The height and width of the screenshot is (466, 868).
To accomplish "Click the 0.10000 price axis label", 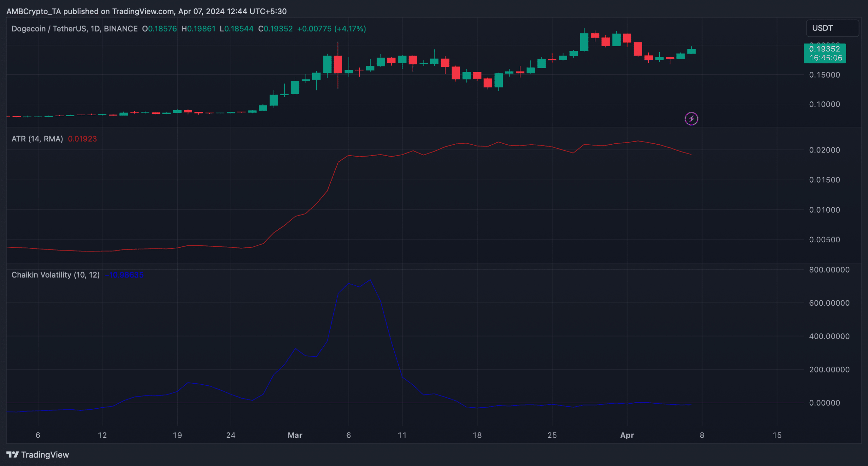I will tap(825, 104).
